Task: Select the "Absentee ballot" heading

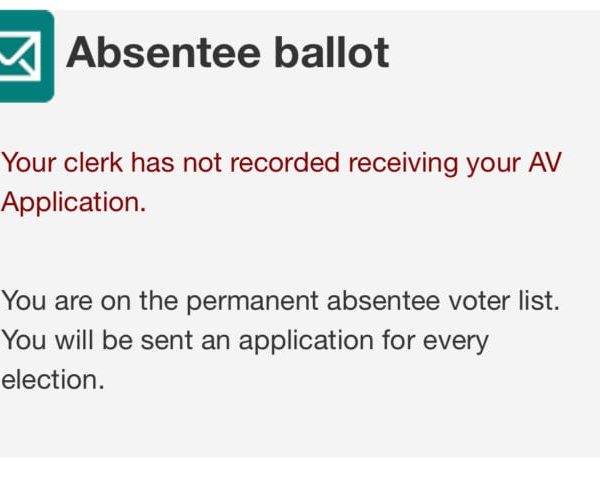Action: [x=227, y=53]
